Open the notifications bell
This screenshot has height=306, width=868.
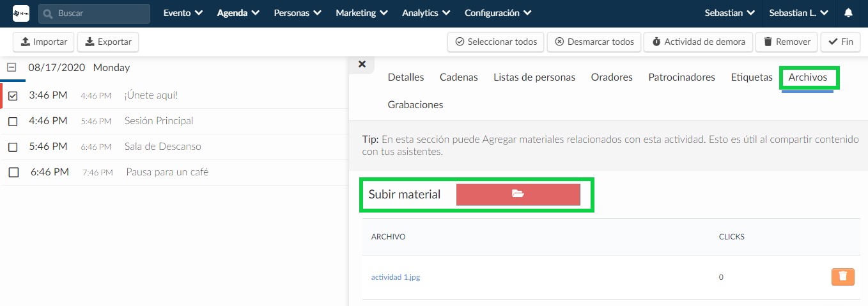[x=848, y=13]
